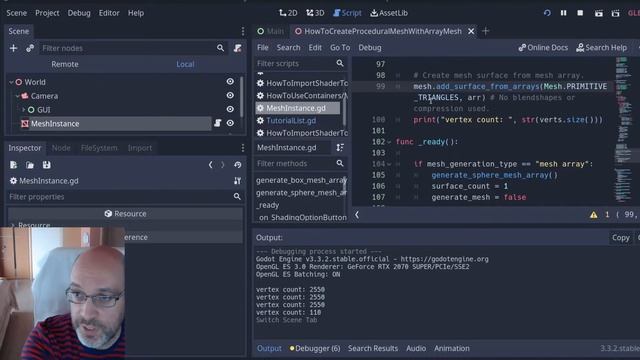Collapse the World node tree

11,82
